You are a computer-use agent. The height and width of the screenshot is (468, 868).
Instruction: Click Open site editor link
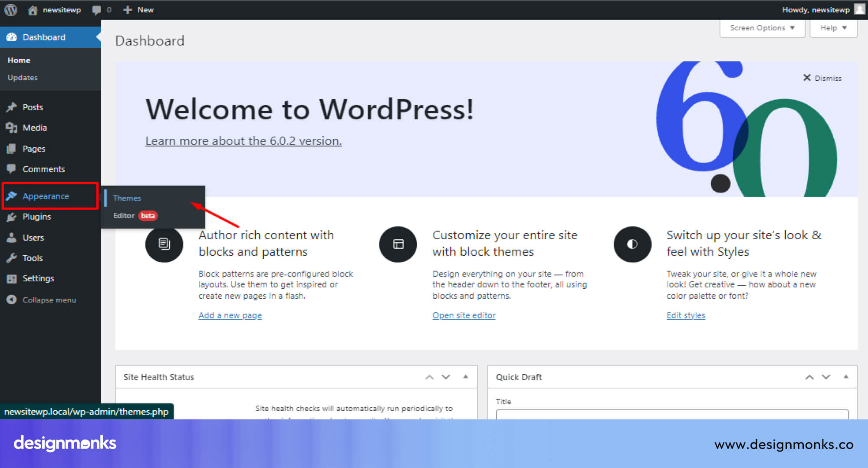pos(464,316)
